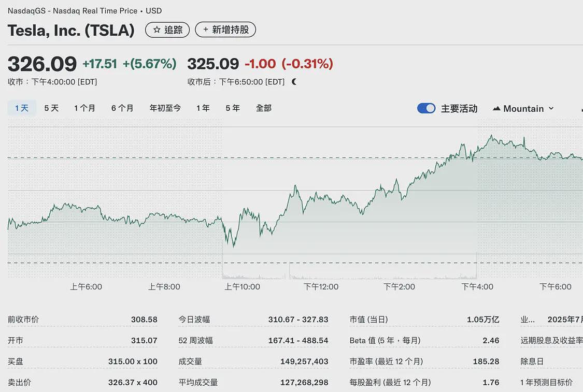Select the 1 年 range tab

click(x=203, y=108)
